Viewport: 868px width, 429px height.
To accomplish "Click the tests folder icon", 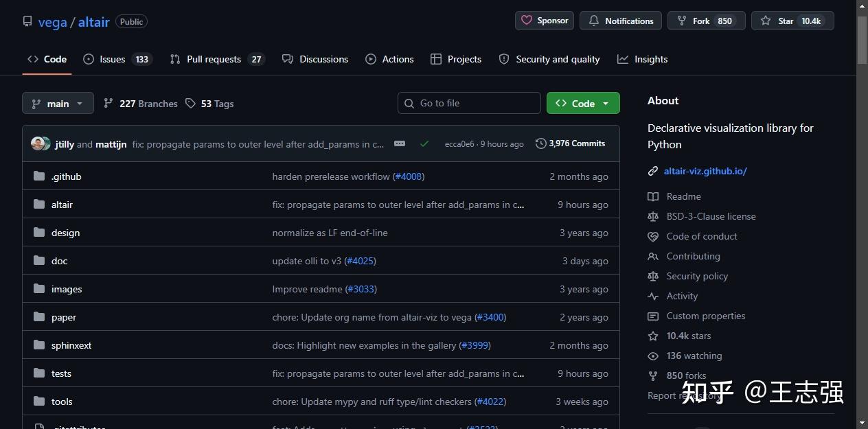I will tap(39, 373).
